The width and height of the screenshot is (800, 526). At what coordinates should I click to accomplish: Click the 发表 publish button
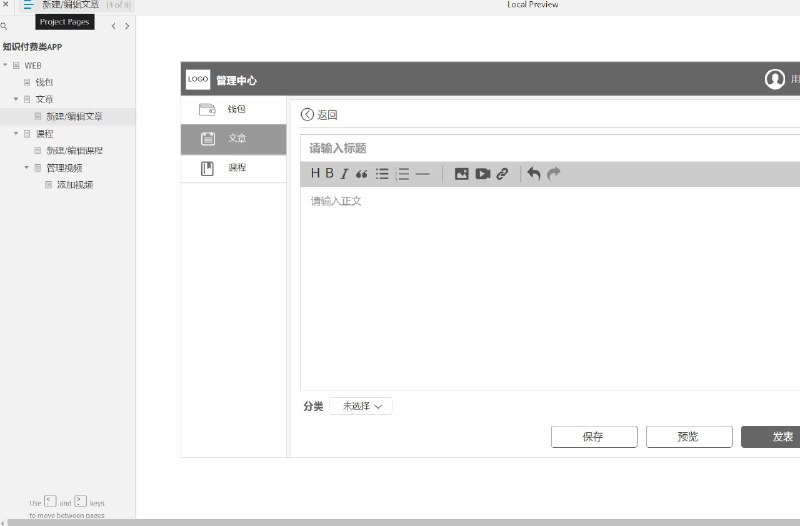[x=770, y=437]
